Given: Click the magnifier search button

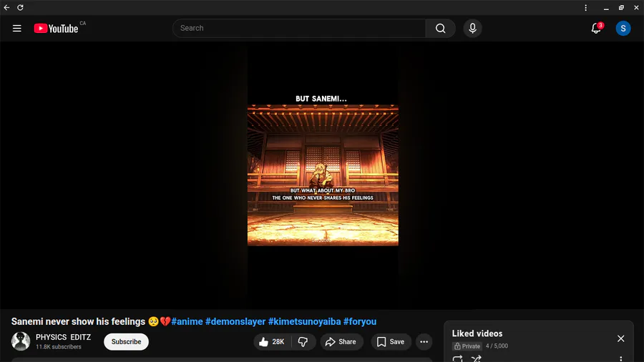Looking at the screenshot, I should click(x=440, y=29).
